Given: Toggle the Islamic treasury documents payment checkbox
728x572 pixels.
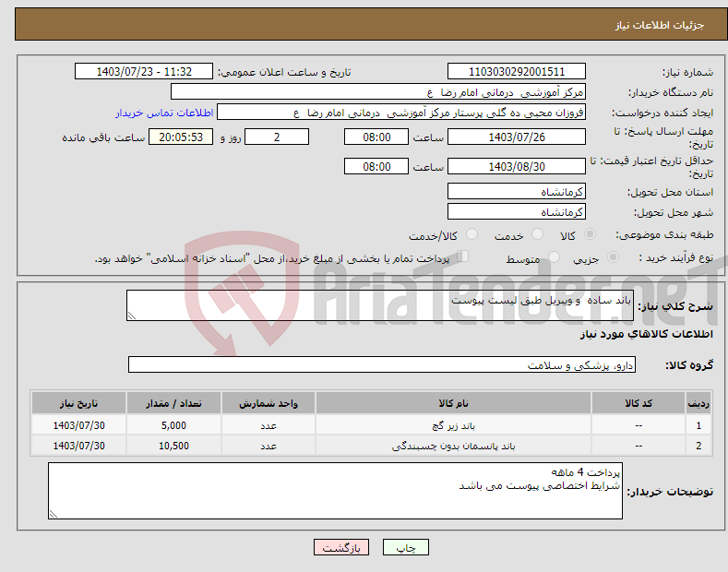Looking at the screenshot, I should coord(463,256).
